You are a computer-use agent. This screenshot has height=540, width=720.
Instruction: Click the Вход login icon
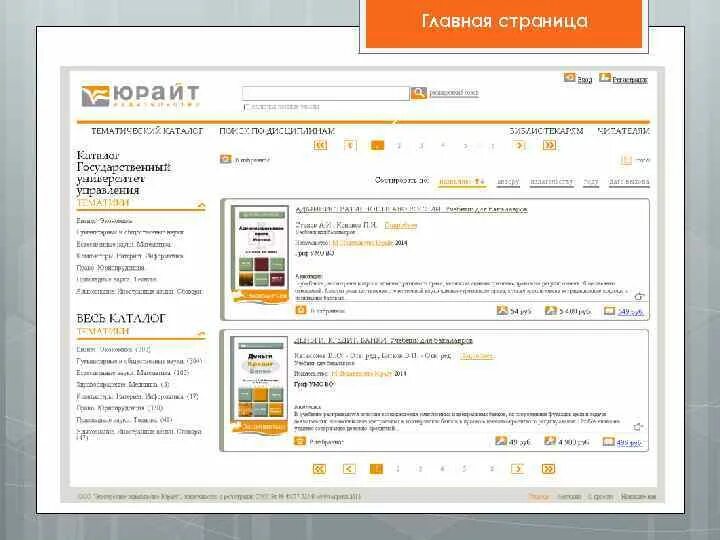pos(569,78)
